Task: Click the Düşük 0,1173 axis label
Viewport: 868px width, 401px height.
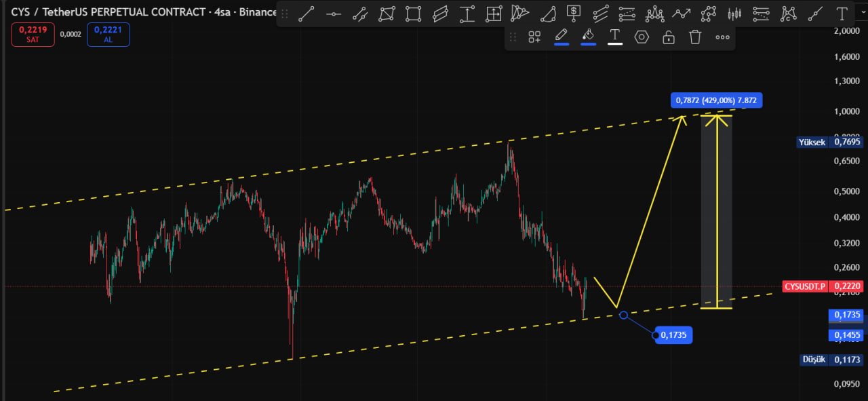Action: coord(832,360)
